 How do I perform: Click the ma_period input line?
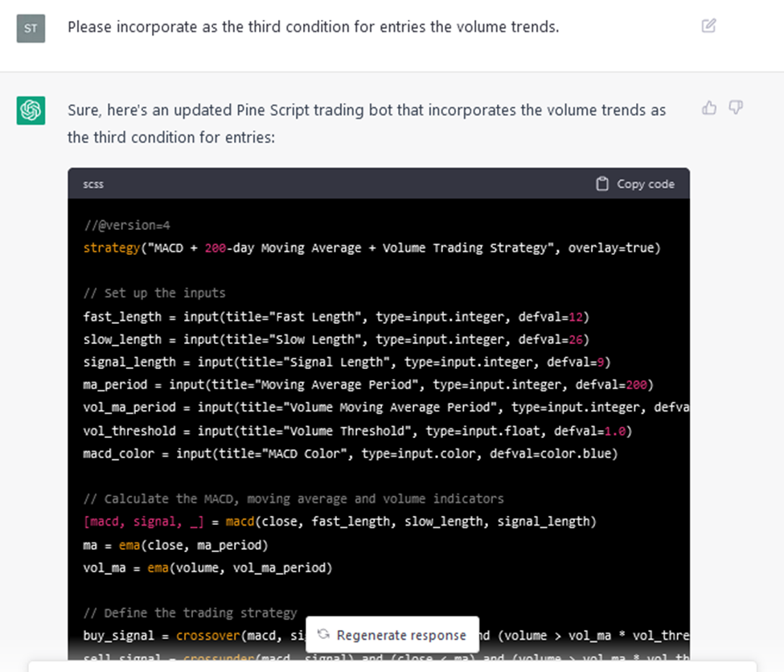point(368,384)
